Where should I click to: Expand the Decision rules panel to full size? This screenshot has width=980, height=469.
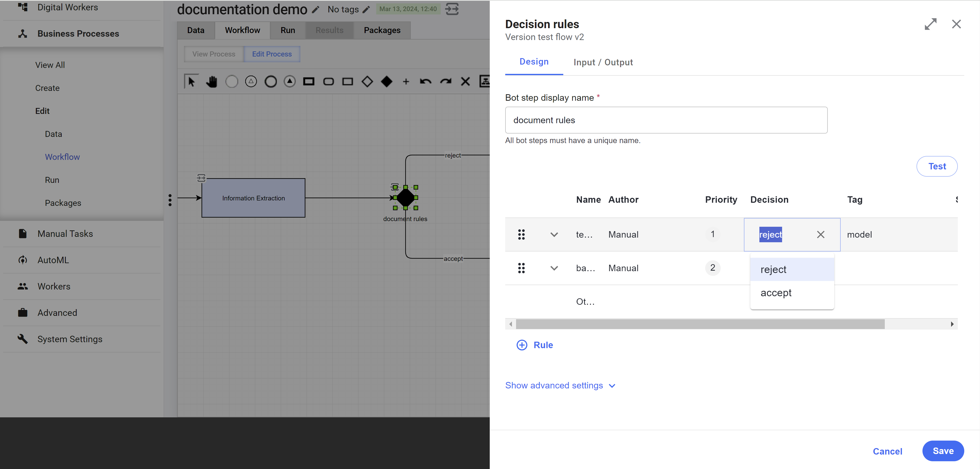click(930, 24)
